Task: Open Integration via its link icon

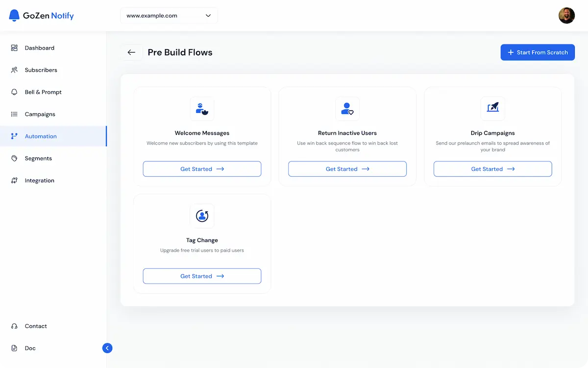Action: tap(14, 180)
